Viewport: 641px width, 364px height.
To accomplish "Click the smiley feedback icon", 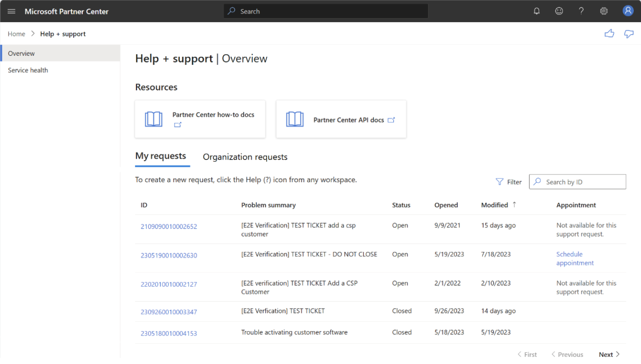I will point(559,11).
